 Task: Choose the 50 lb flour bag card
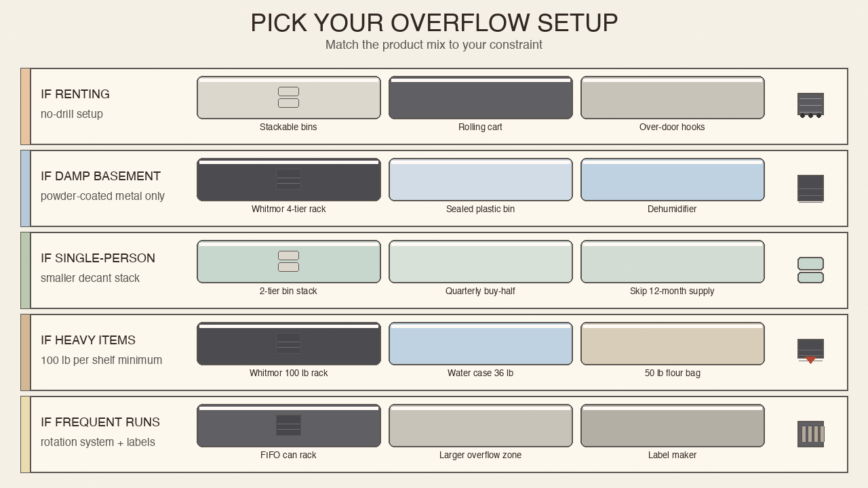tap(673, 344)
